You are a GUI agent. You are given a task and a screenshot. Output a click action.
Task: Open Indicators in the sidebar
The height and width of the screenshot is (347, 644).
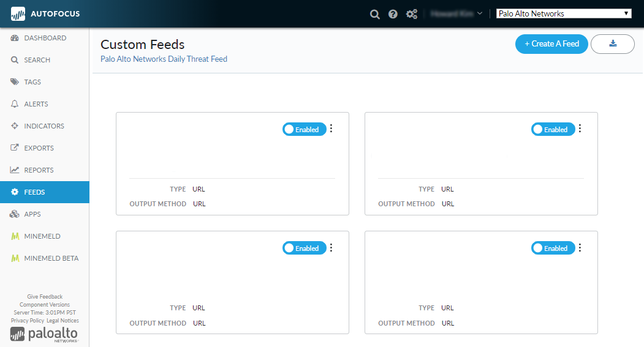pos(44,126)
